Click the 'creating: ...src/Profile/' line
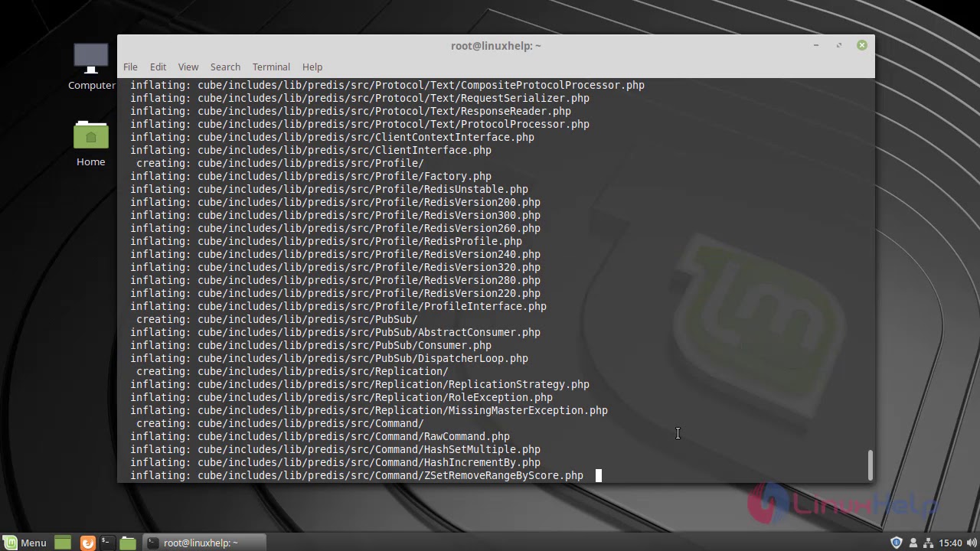This screenshot has height=551, width=980. point(280,163)
